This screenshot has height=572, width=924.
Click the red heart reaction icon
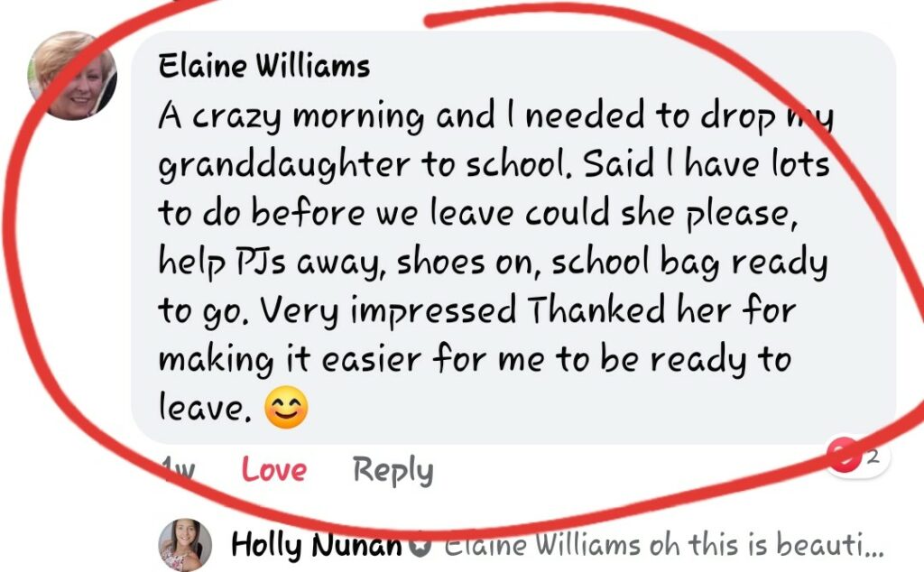point(844,455)
